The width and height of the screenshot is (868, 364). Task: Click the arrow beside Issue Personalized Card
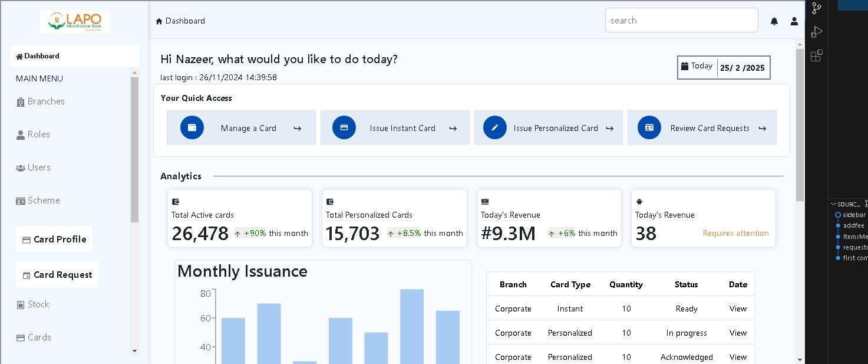(609, 128)
